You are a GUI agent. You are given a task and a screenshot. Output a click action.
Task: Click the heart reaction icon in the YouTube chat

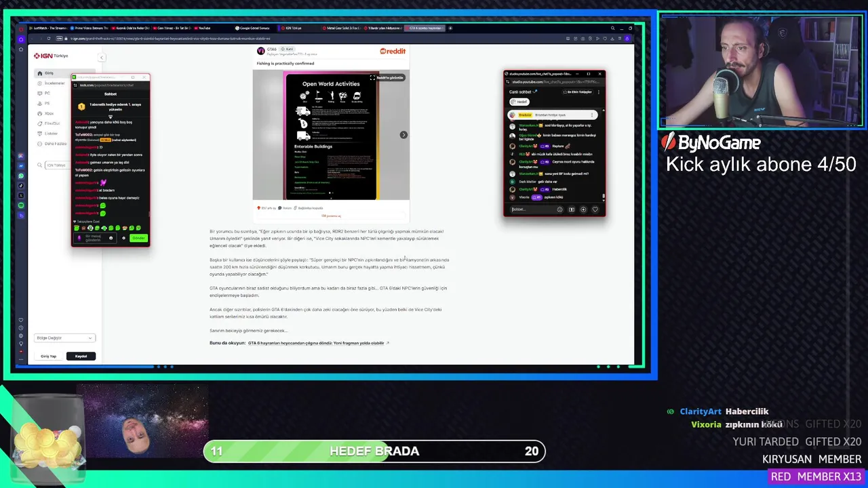(595, 209)
